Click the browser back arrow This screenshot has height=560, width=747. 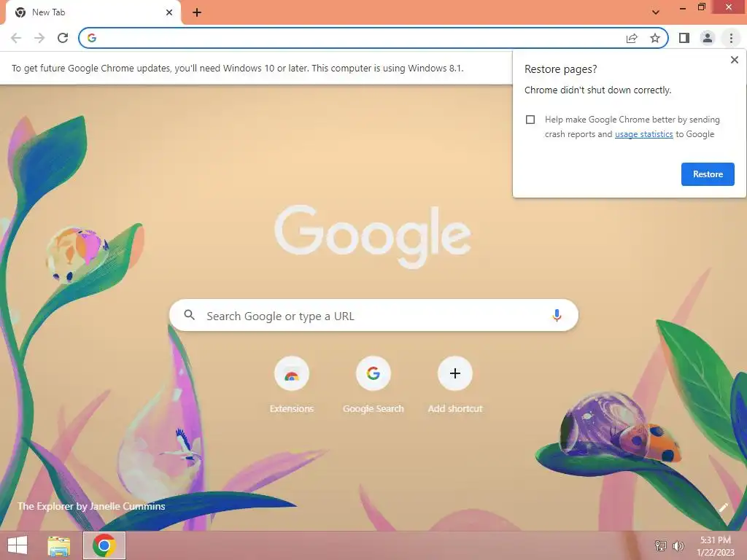(x=16, y=38)
